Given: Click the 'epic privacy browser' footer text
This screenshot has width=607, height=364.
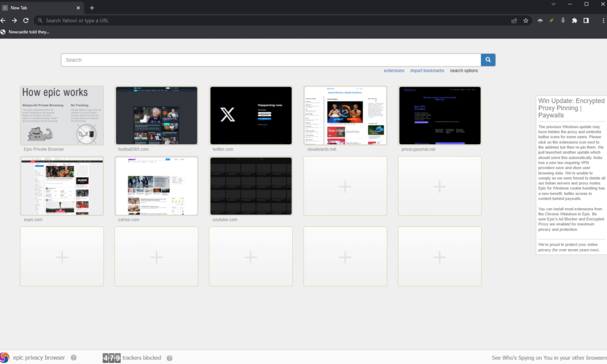Looking at the screenshot, I should click(x=39, y=358).
